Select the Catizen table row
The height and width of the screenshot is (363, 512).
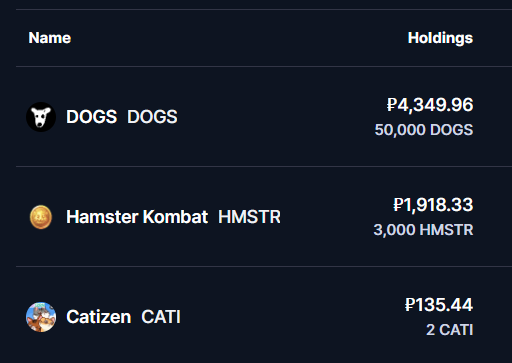coord(264,315)
